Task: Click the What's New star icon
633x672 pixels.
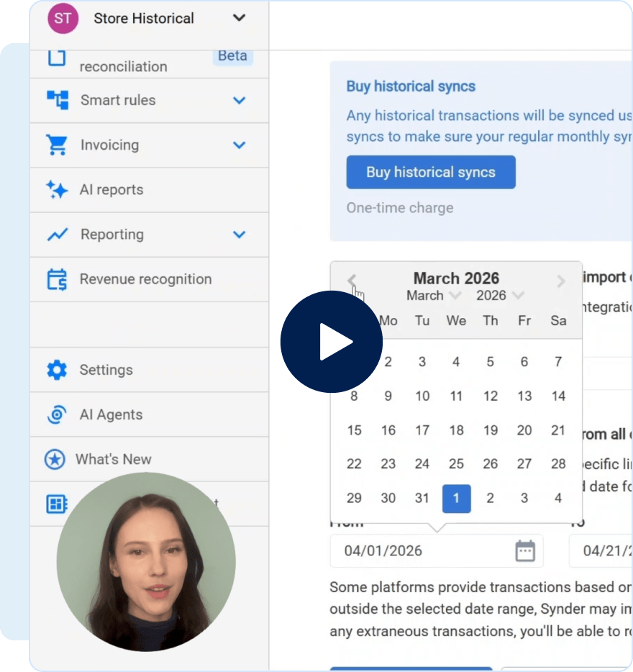Action: [55, 460]
